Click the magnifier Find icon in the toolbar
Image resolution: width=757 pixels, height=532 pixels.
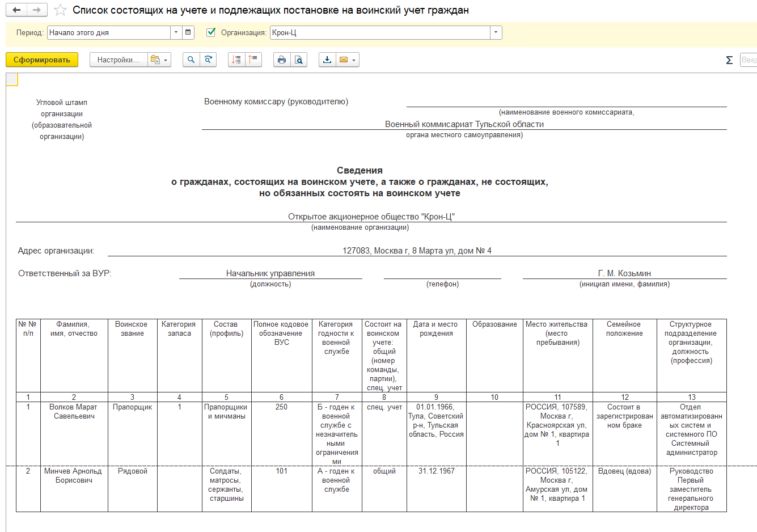[x=191, y=60]
